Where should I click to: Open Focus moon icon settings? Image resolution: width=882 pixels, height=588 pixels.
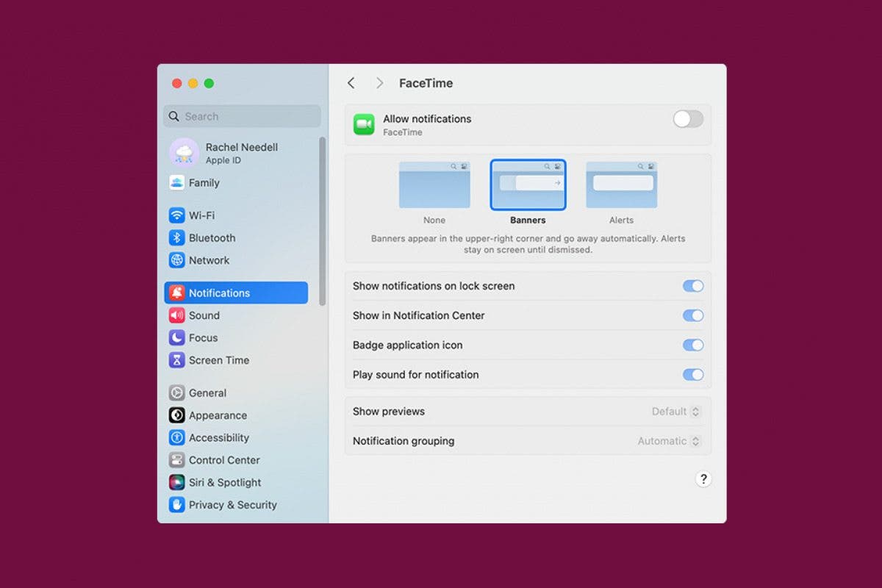[x=176, y=338]
